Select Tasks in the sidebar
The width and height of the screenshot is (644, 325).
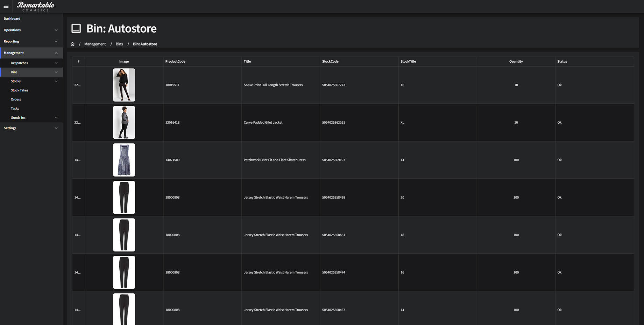(15, 108)
